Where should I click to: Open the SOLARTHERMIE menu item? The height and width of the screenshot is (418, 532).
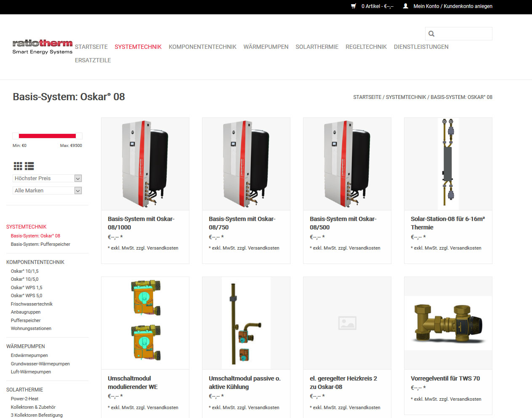coord(317,47)
